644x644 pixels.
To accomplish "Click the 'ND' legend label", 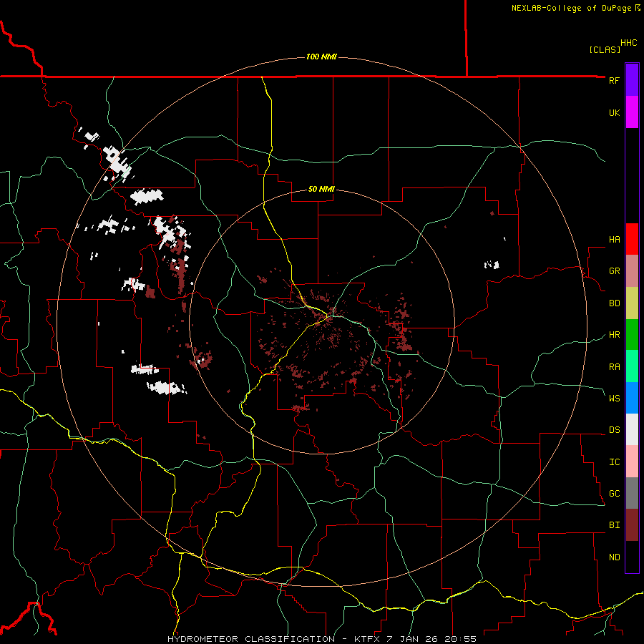I will pyautogui.click(x=614, y=557).
